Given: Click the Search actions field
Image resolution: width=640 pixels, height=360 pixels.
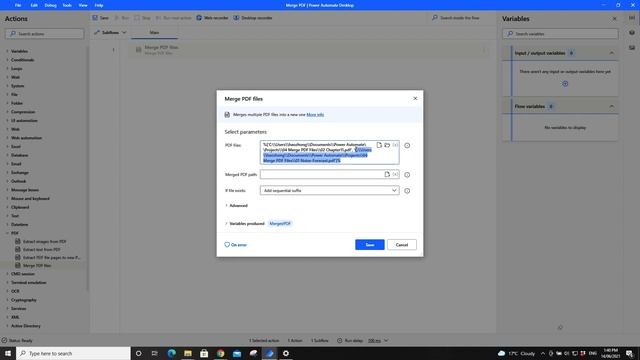Looking at the screenshot, I should point(44,34).
